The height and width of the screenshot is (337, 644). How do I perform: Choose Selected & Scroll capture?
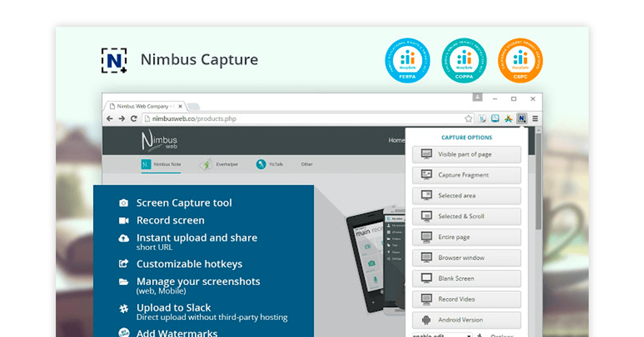pos(466,216)
